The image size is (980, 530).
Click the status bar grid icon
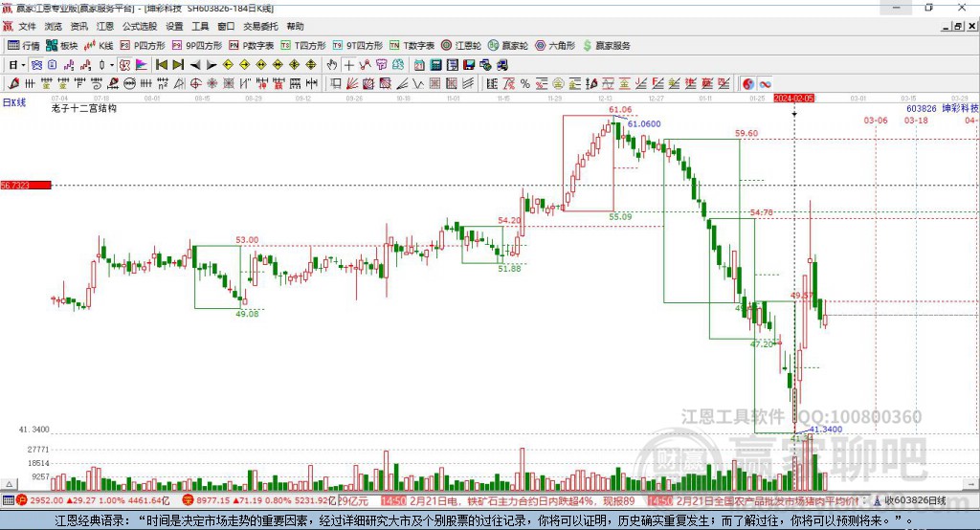click(x=8, y=500)
